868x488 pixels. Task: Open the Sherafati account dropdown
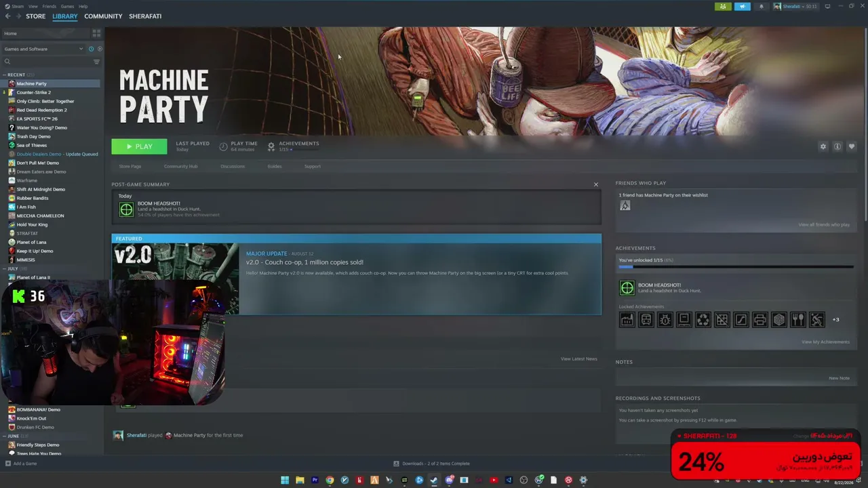tap(796, 7)
